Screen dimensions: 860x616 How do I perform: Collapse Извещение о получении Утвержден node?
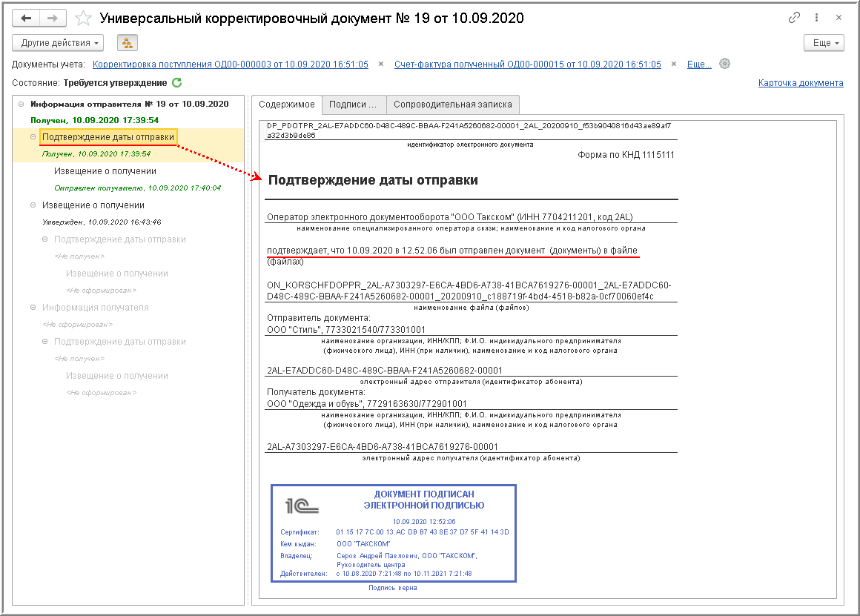pyautogui.click(x=33, y=205)
